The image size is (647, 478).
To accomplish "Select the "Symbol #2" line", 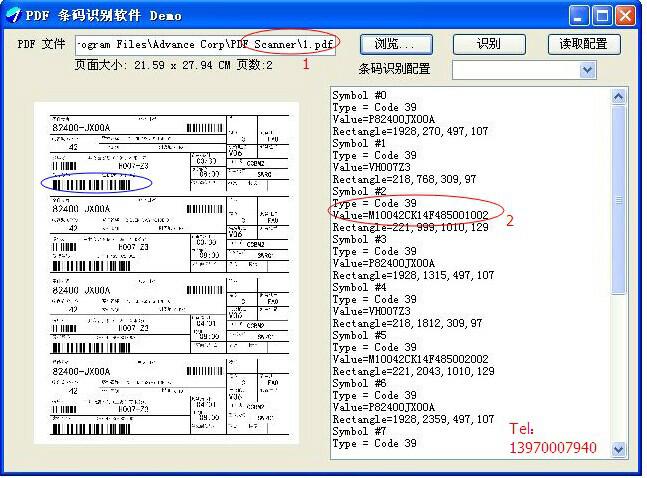I will (359, 191).
